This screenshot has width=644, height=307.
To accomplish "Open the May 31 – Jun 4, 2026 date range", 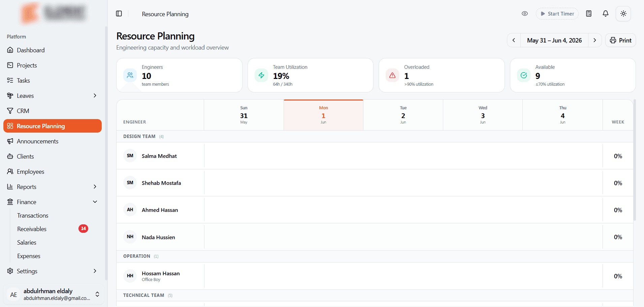I will 554,40.
